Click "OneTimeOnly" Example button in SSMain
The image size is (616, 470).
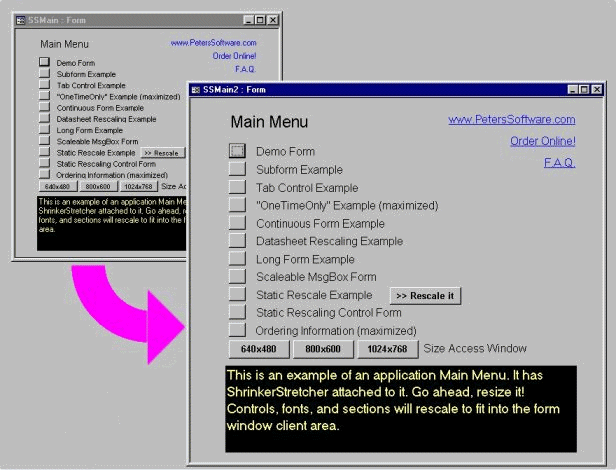pyautogui.click(x=44, y=96)
